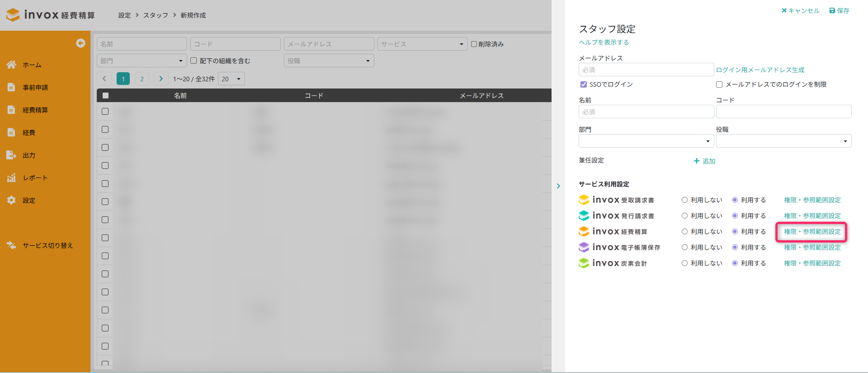Viewport: 868px width, 373px height.
Task: Click 追加 for 兼任設定
Action: point(704,161)
